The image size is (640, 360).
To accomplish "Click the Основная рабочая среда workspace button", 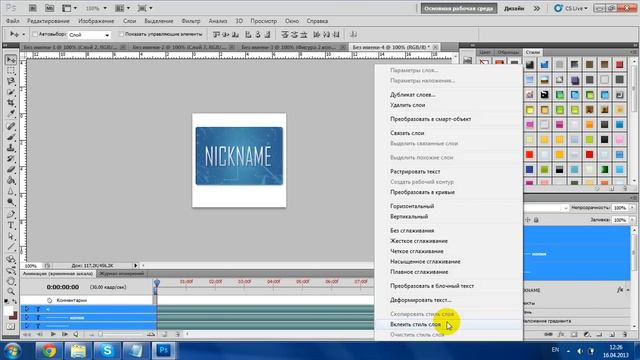I will pyautogui.click(x=459, y=8).
